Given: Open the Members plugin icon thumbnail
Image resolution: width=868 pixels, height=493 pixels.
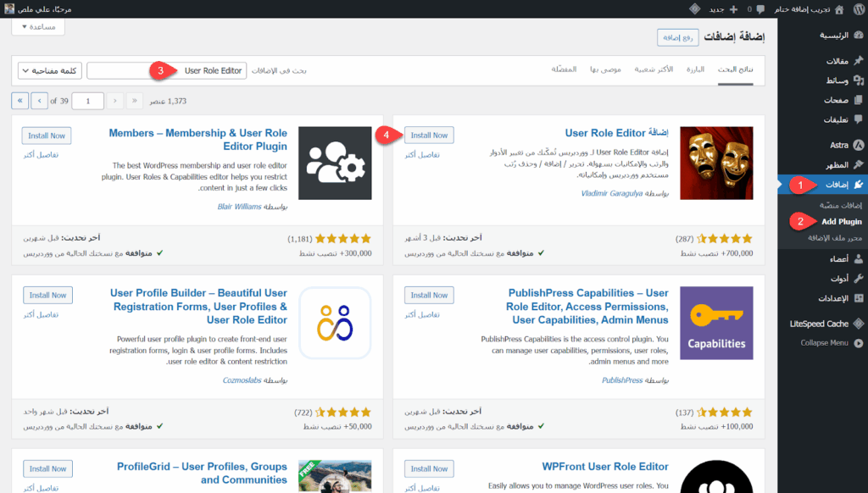Looking at the screenshot, I should tap(335, 163).
